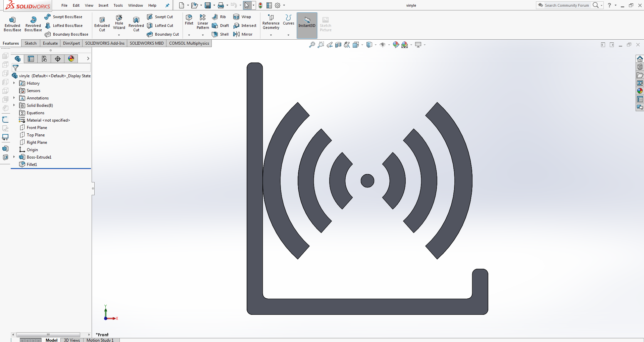Screen dimensions: 644x342
Task: Expand the Solid Bodies(8) node
Action: (x=14, y=105)
